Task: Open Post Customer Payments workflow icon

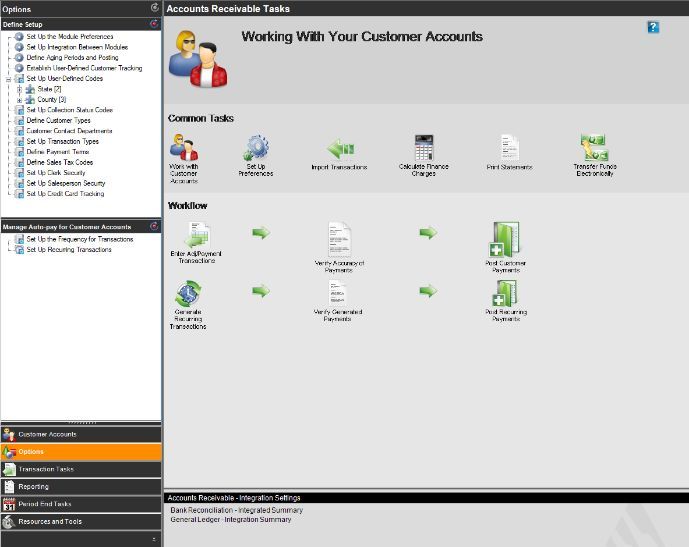Action: 505,240
